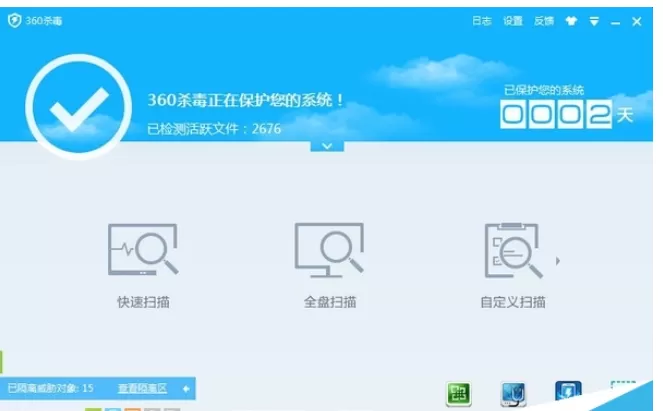Image resolution: width=663 pixels, height=411 pixels.
Task: Click the 已检测活跃文件：2676 text
Action: pos(214,129)
